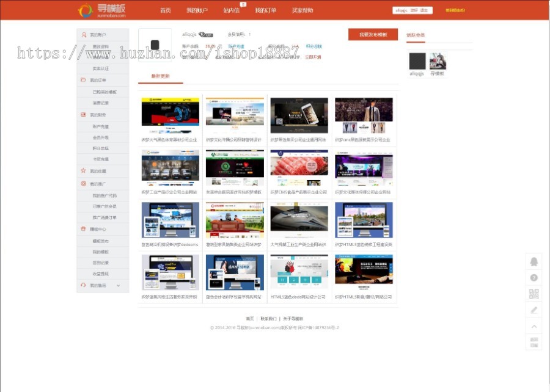
Task: Open 已购买的模板 in the sidebar
Action: point(105,92)
